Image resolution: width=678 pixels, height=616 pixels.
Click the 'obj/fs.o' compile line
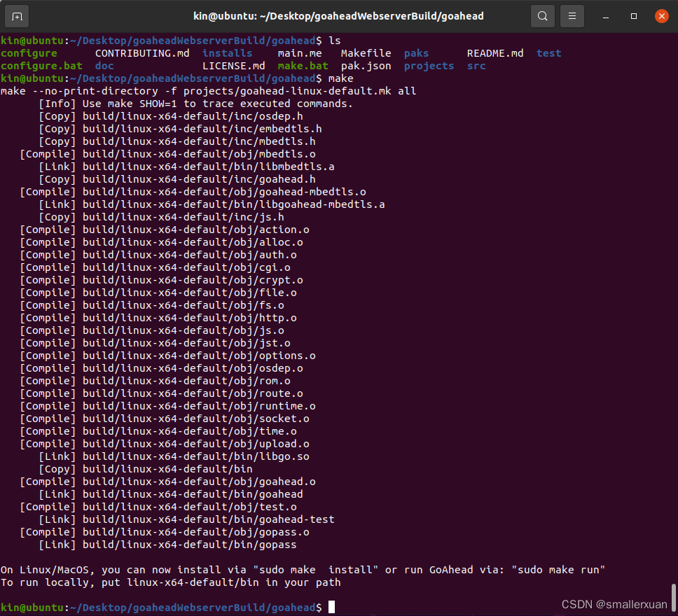coord(152,305)
